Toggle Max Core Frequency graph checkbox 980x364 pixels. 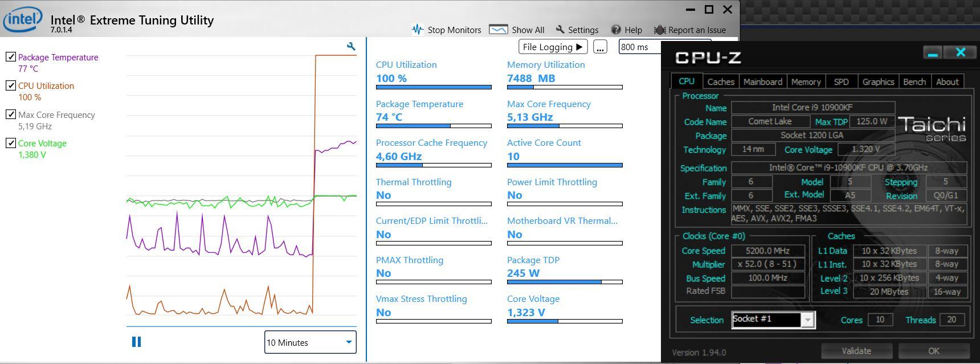click(10, 114)
